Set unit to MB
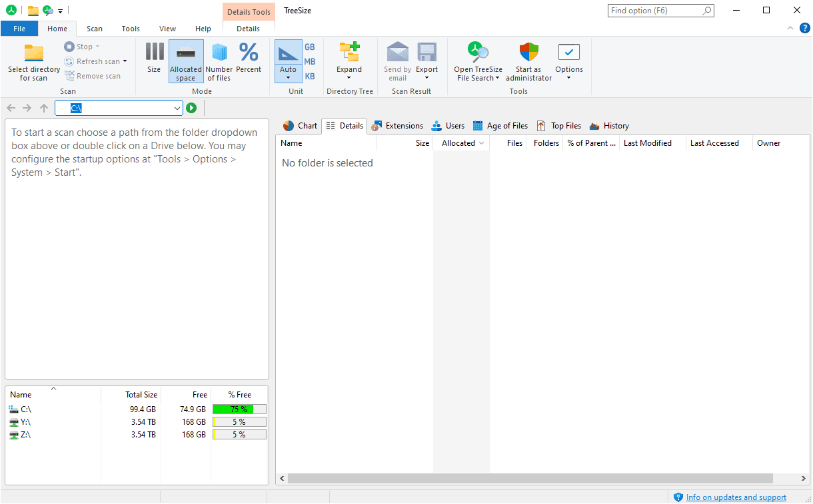Viewport: 813px width, 504px height. pyautogui.click(x=310, y=61)
